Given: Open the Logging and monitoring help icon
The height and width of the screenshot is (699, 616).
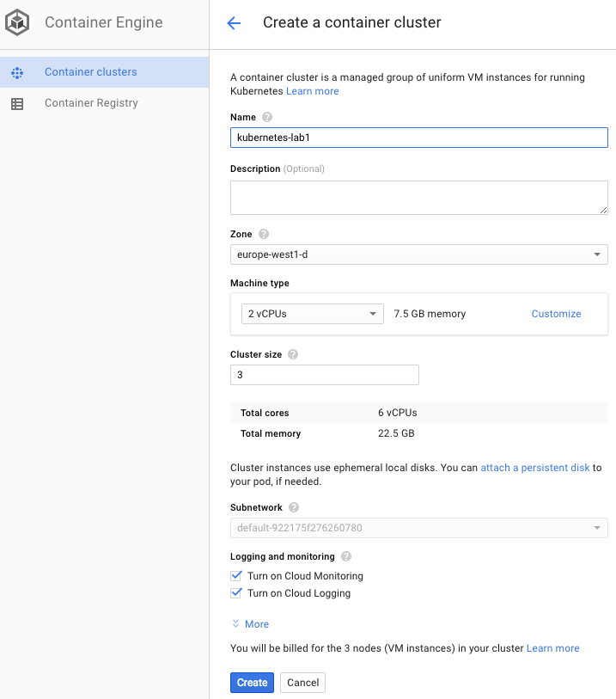Looking at the screenshot, I should 348,556.
